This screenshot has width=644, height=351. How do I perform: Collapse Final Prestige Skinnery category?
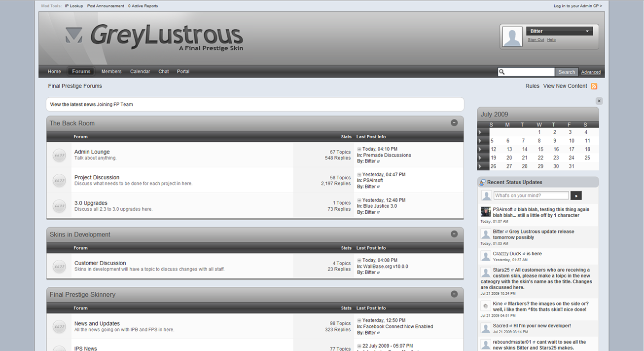(454, 294)
